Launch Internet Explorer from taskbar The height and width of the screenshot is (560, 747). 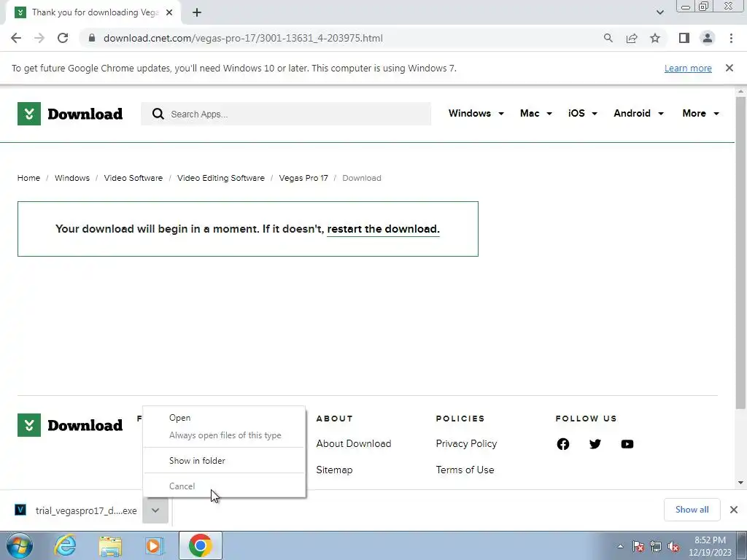coord(65,545)
